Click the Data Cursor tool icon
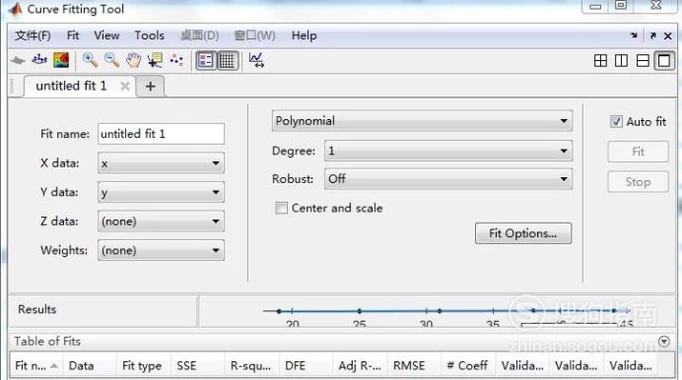 (x=155, y=60)
